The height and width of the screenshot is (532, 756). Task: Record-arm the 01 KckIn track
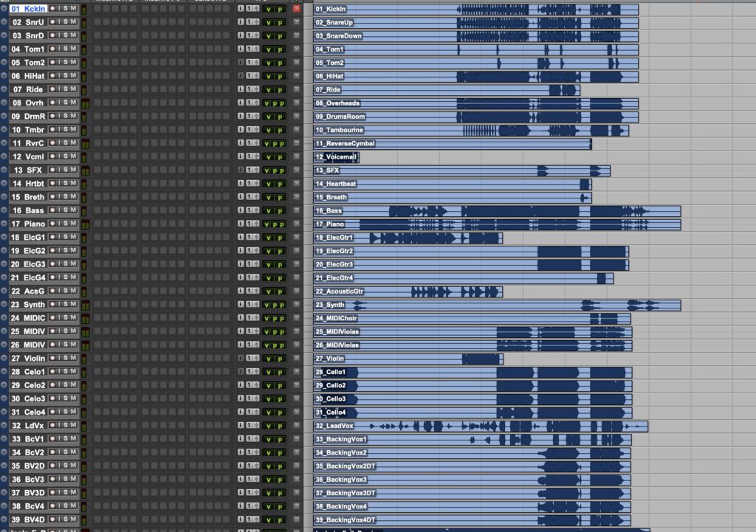pos(53,9)
